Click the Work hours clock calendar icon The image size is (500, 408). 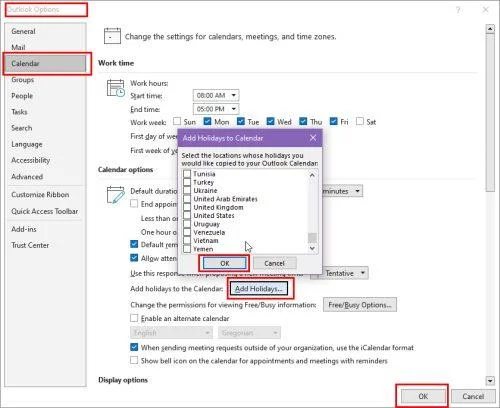click(x=116, y=88)
